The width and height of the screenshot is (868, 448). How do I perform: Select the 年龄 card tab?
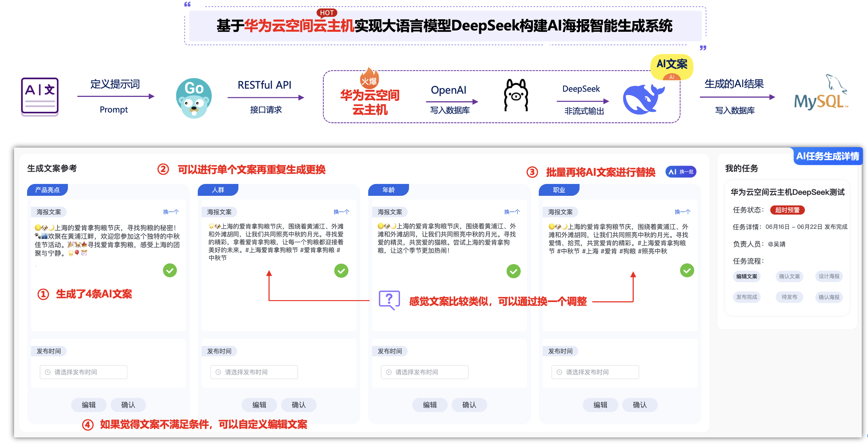click(x=388, y=190)
